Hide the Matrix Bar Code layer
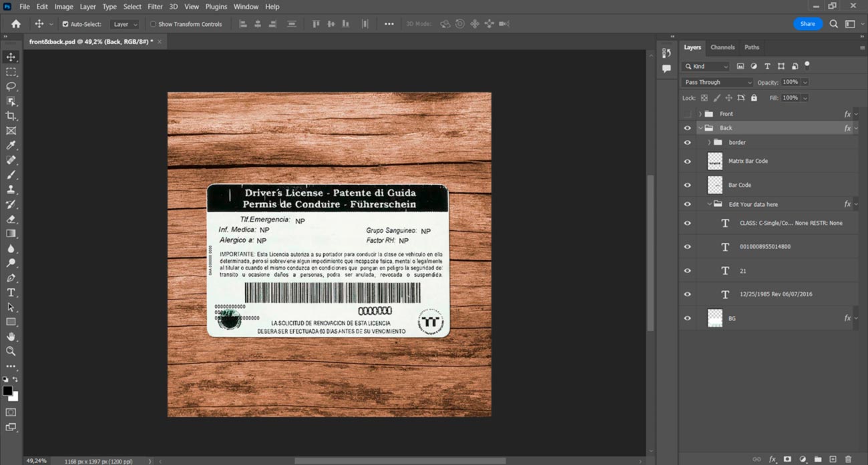868x465 pixels. pyautogui.click(x=687, y=161)
